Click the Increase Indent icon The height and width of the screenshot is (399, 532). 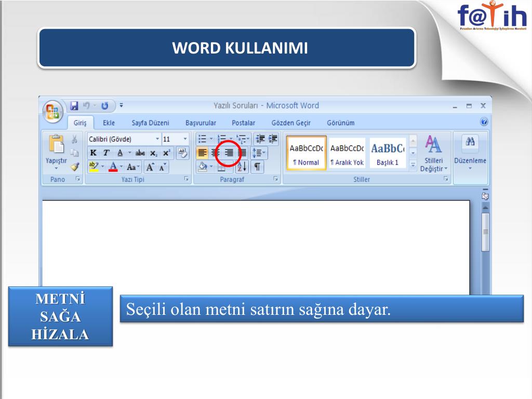coord(273,138)
